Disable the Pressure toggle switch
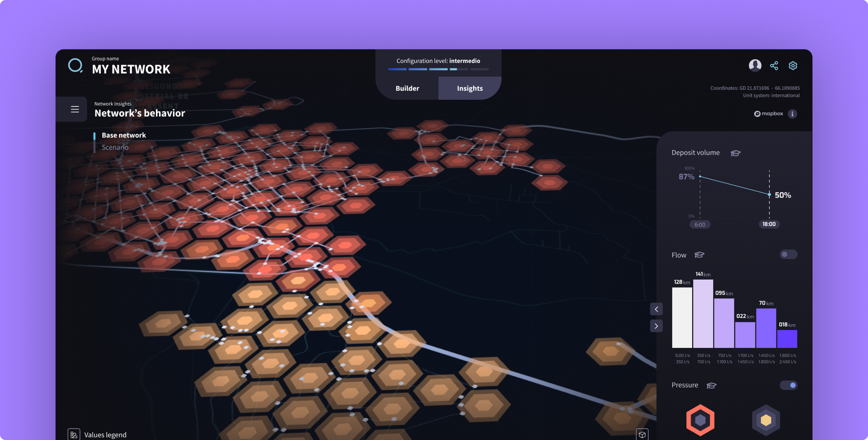 pyautogui.click(x=788, y=385)
